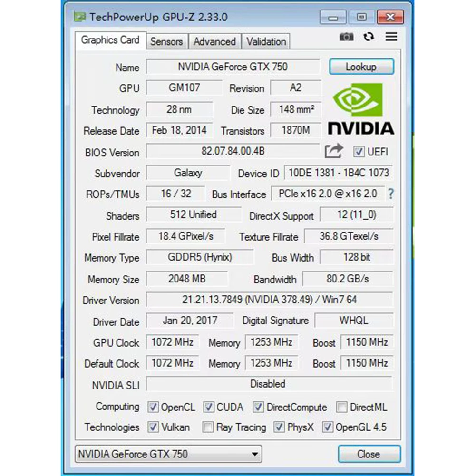The width and height of the screenshot is (476, 476).
Task: Click the Memory Size field 2048 MB
Action: [x=187, y=279]
